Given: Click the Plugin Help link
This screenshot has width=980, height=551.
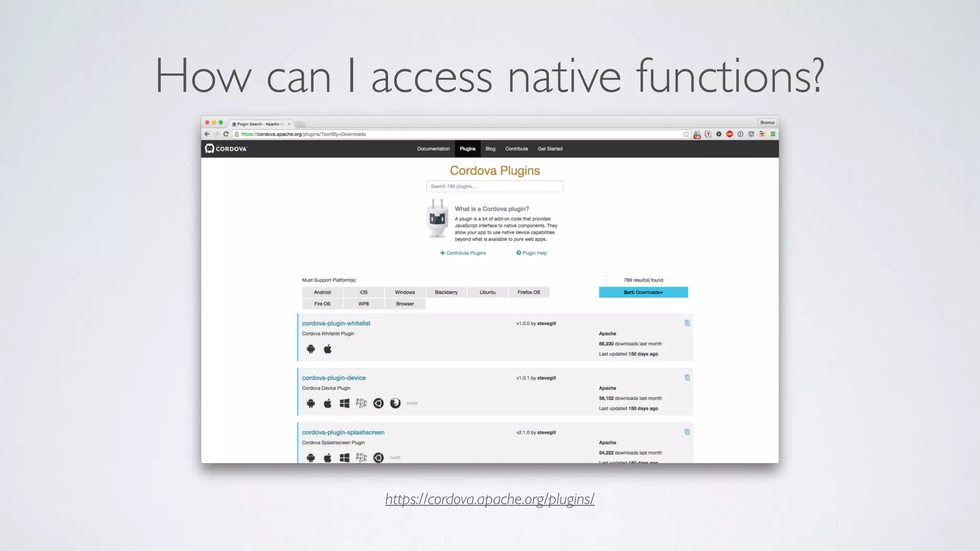Looking at the screenshot, I should click(532, 253).
